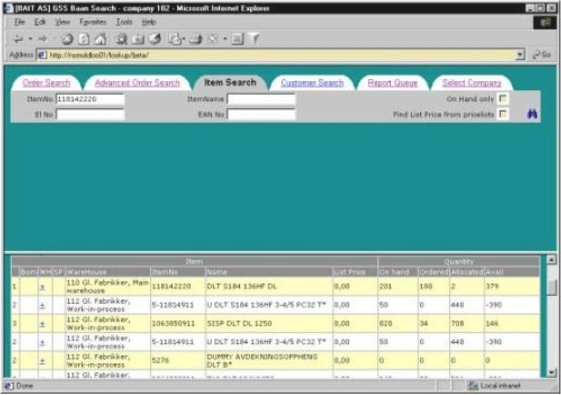Viewport: 561px width, 395px height.
Task: Expand the address bar dropdown arrow
Action: tap(520, 55)
